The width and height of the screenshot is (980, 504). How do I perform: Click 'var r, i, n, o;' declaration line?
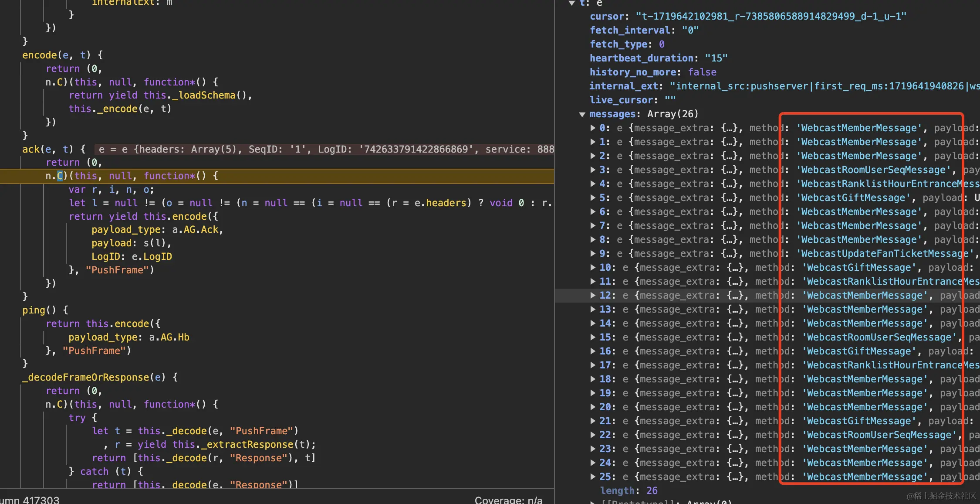[112, 190]
